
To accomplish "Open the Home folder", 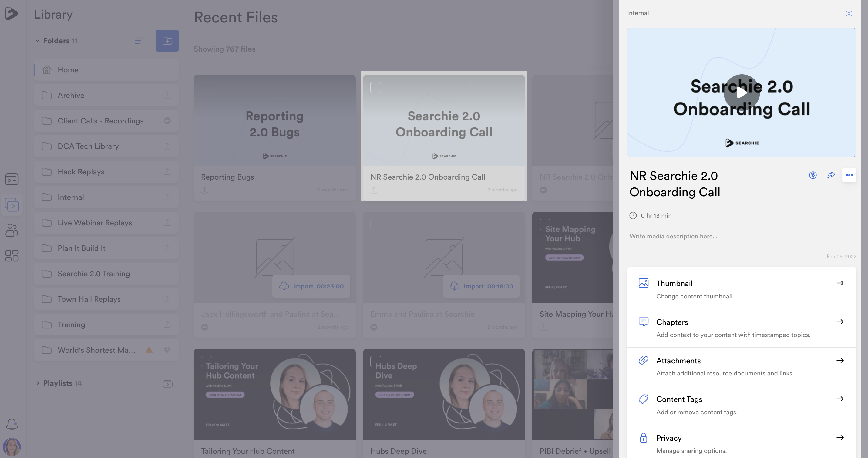I will tap(106, 70).
